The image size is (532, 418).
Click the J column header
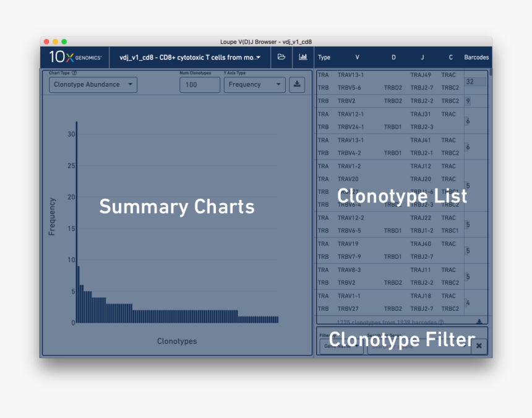[423, 58]
